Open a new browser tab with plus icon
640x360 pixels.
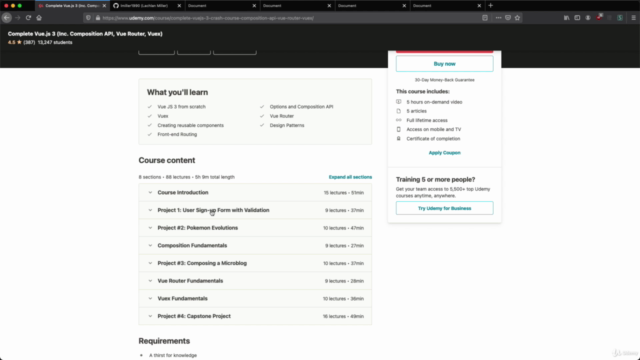coord(491,6)
